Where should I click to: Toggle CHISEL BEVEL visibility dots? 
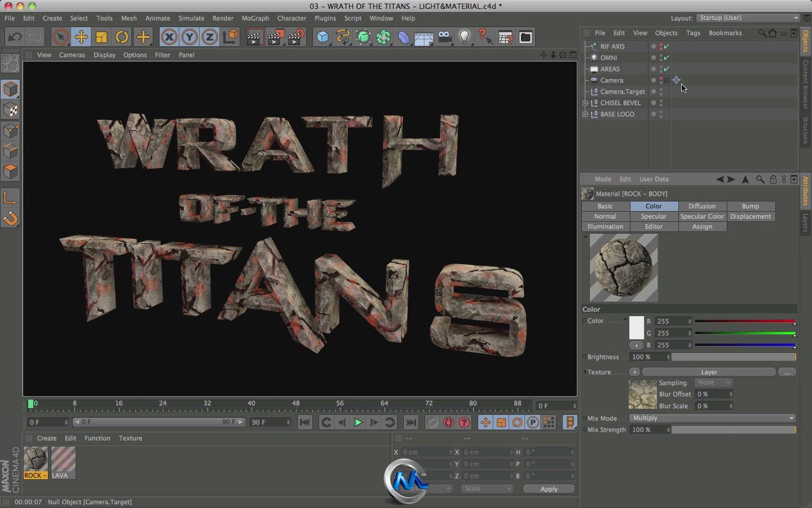coord(661,103)
